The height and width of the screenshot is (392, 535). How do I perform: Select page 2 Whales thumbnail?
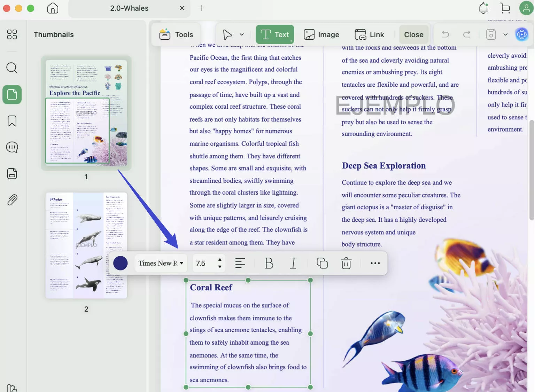pos(86,245)
